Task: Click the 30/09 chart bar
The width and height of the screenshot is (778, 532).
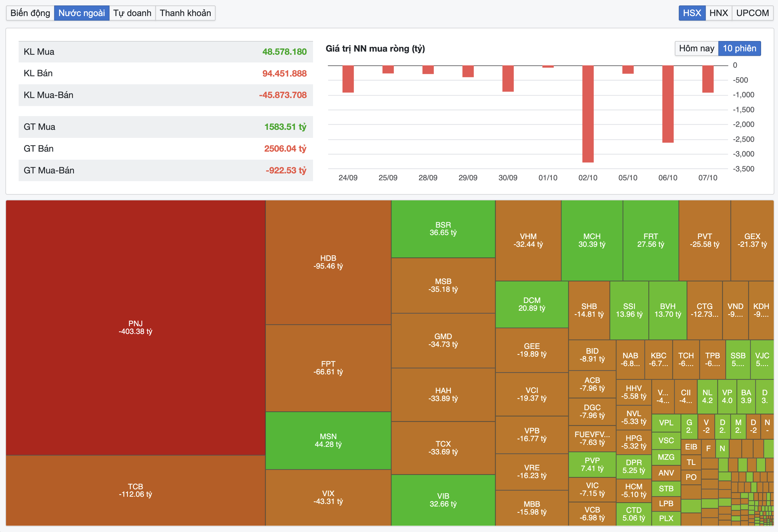Action: pyautogui.click(x=508, y=79)
